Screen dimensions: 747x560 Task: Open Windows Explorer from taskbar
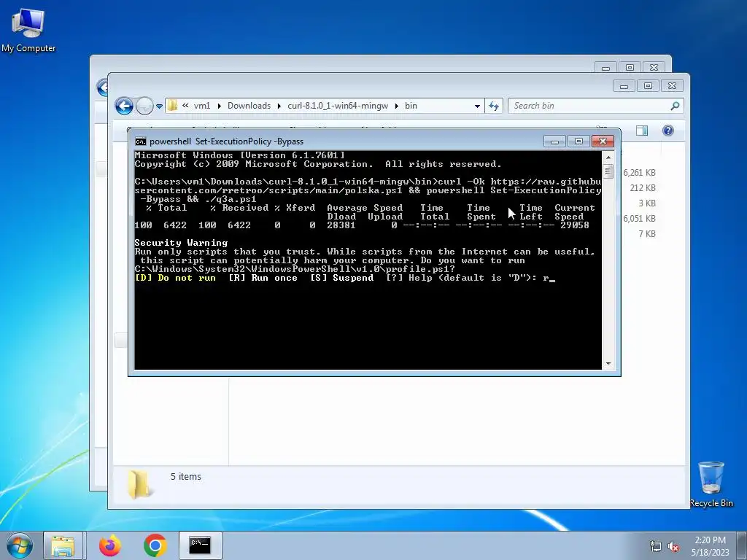pyautogui.click(x=63, y=545)
